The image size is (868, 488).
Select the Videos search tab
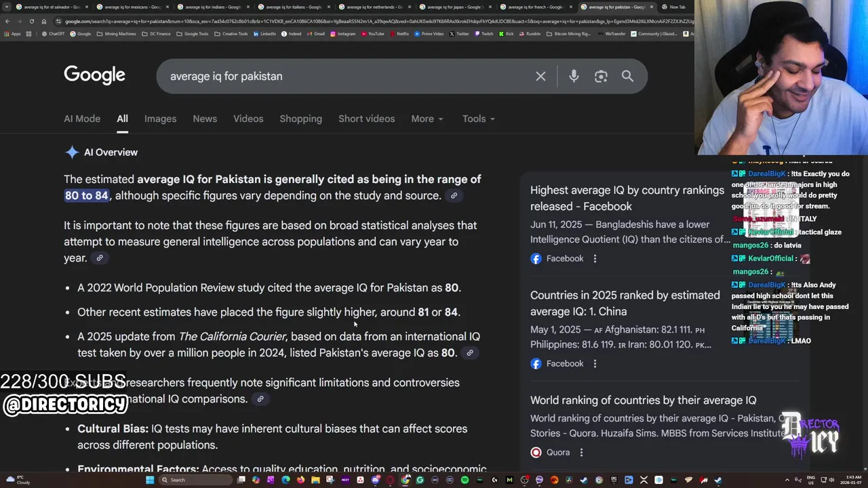tap(248, 119)
